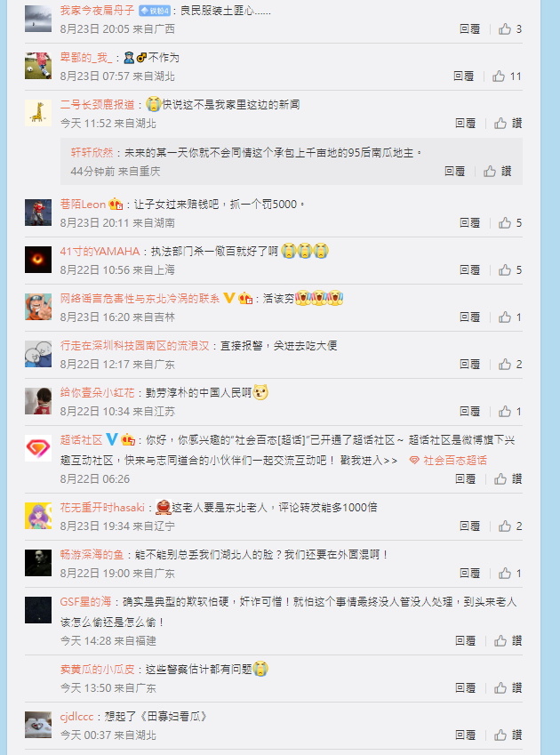The width and height of the screenshot is (560, 755).
Task: Like the comment by 卑鄙的_我_
Action: [x=507, y=76]
